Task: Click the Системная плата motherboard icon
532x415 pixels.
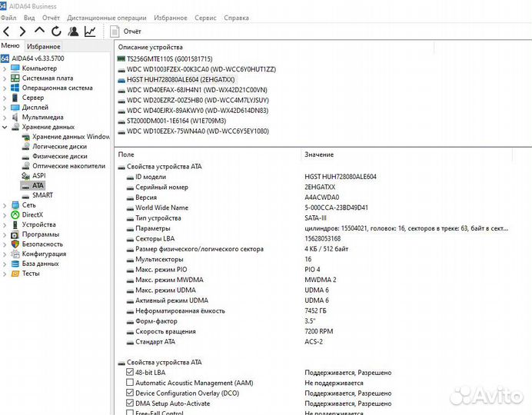Action: pos(15,78)
